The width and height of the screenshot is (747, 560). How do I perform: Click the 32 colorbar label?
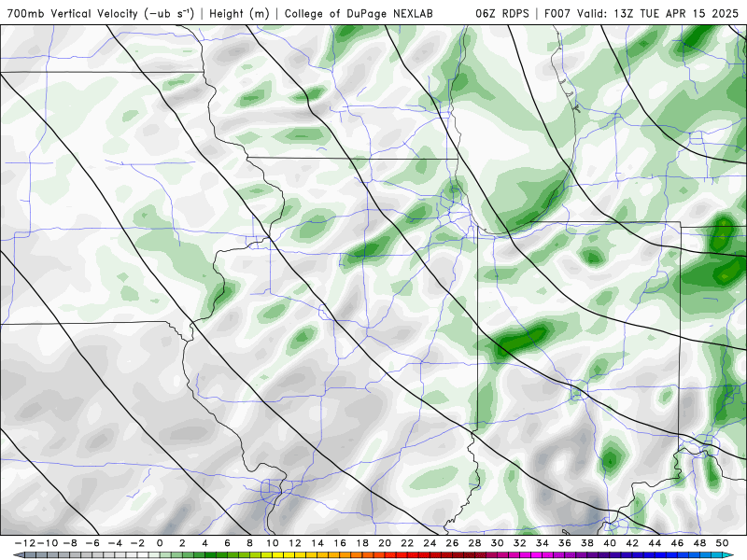click(520, 543)
